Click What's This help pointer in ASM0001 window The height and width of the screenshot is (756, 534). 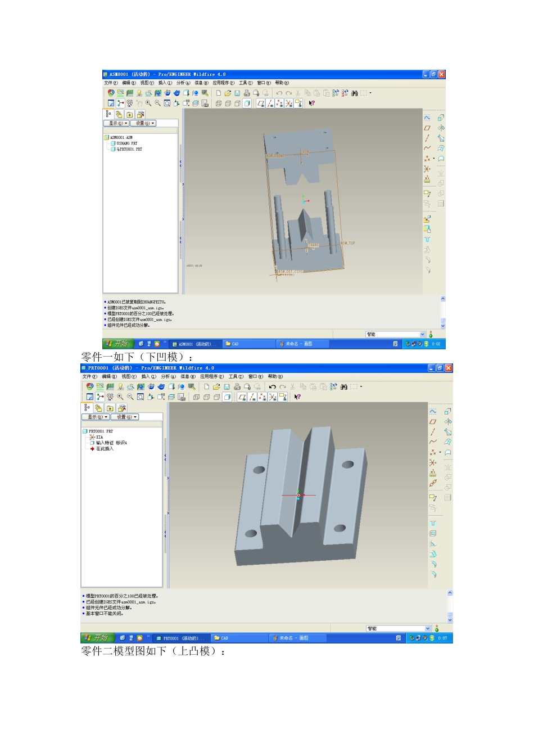(x=311, y=103)
